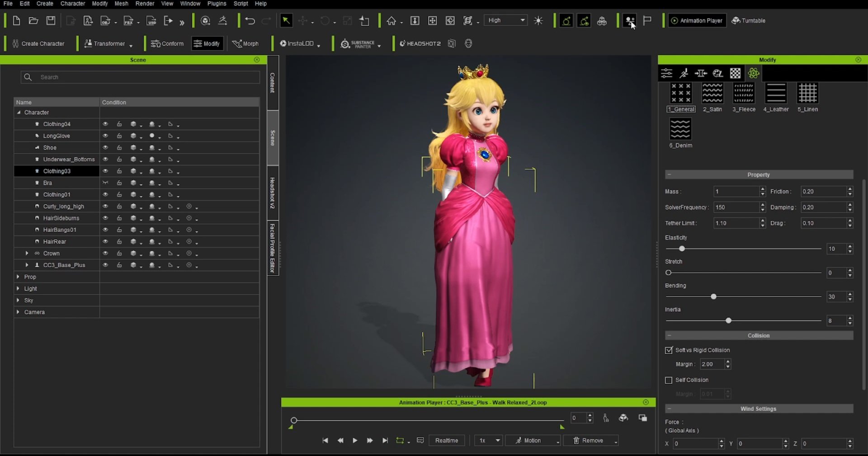Screen dimensions: 868x456
Task: Click the Undo arrow
Action: 250,21
